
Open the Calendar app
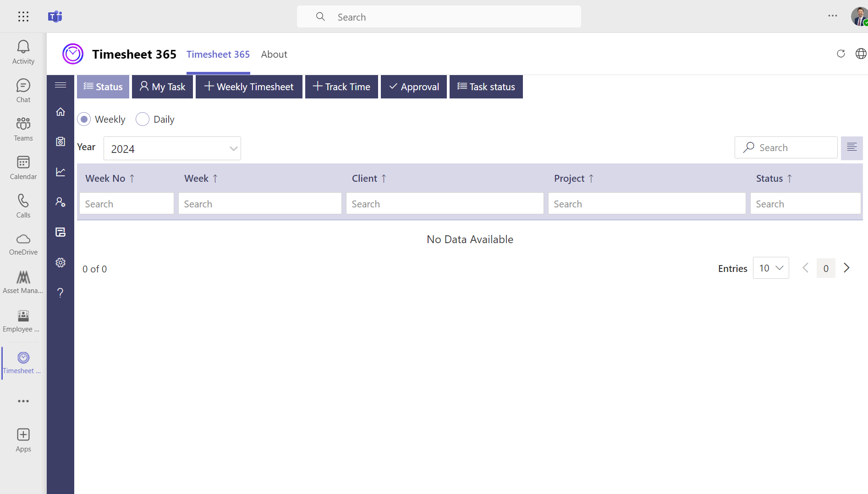[23, 168]
